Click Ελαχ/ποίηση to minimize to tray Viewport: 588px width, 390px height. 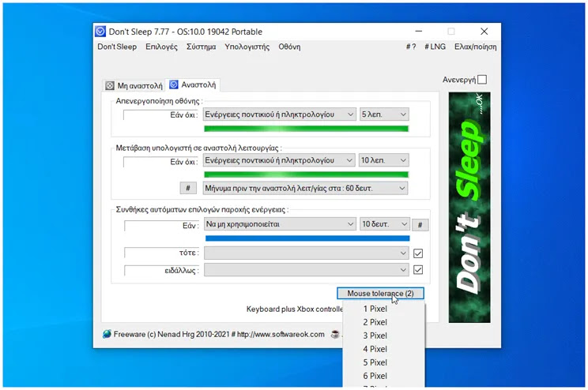pos(476,47)
